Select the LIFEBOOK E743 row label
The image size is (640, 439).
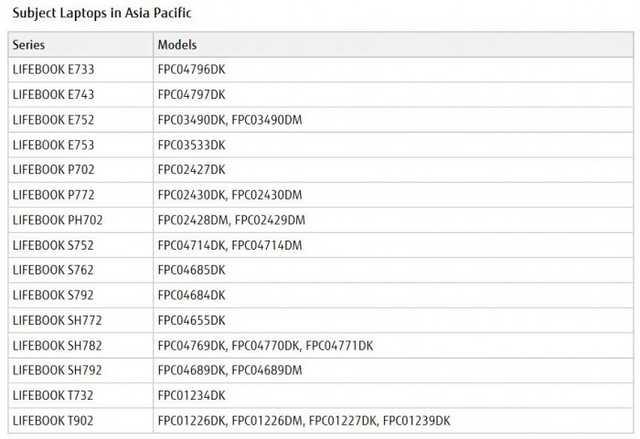click(x=53, y=95)
